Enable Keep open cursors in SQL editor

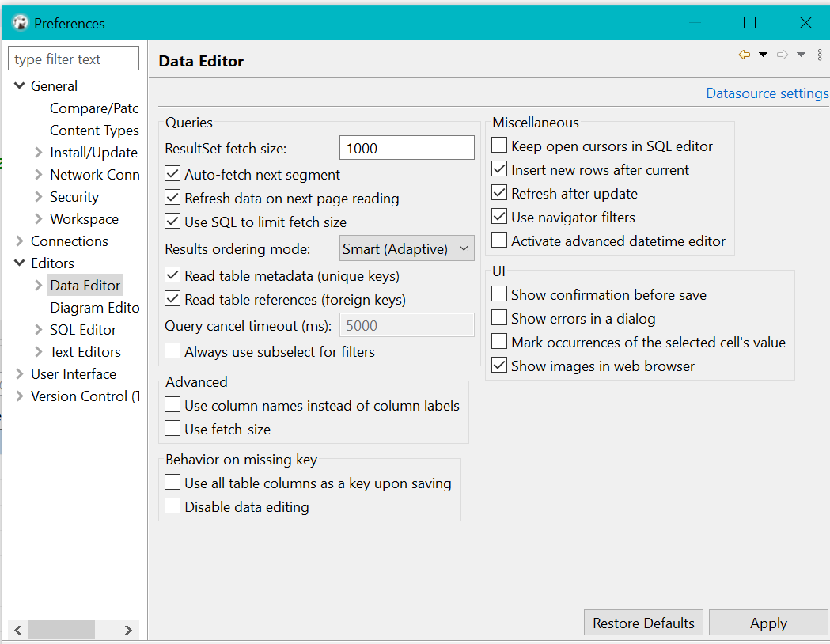(498, 146)
